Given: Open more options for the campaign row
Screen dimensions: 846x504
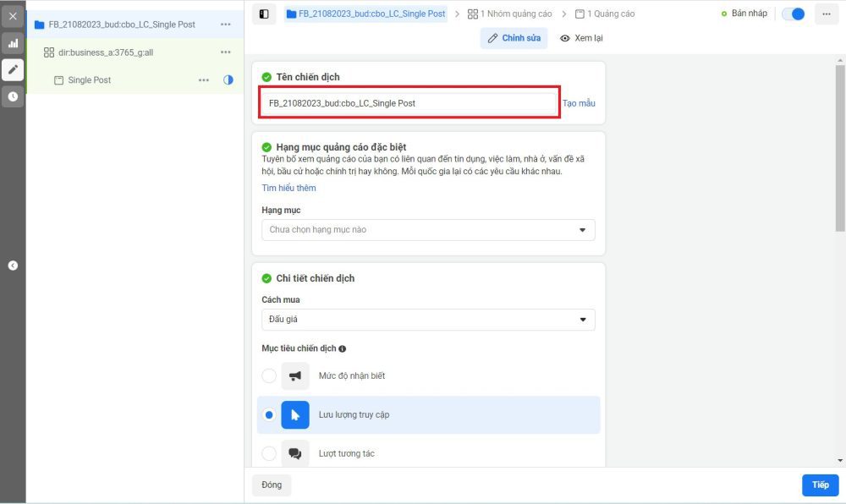Looking at the screenshot, I should 226,25.
